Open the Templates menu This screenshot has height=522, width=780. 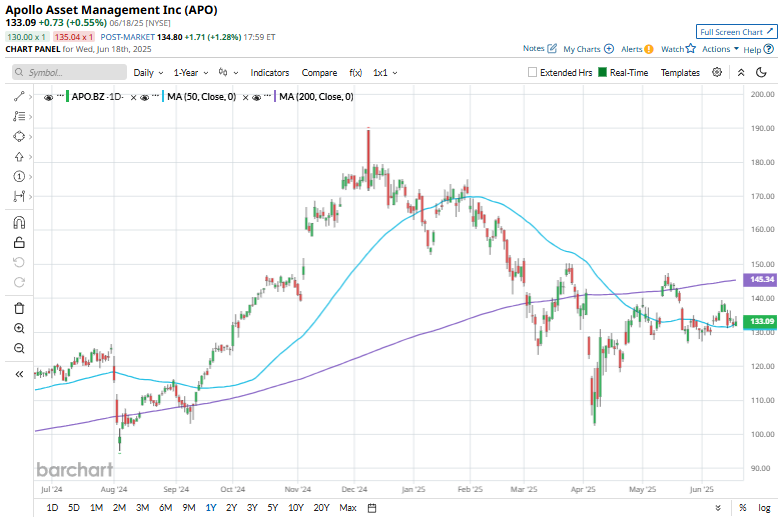680,73
